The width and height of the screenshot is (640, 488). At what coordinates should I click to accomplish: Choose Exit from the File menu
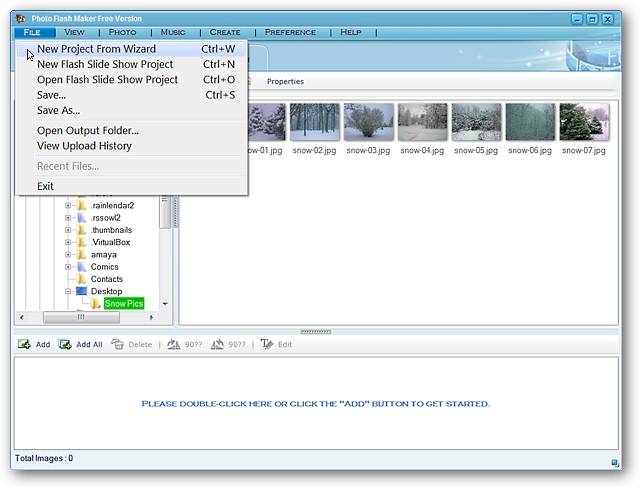[131, 186]
